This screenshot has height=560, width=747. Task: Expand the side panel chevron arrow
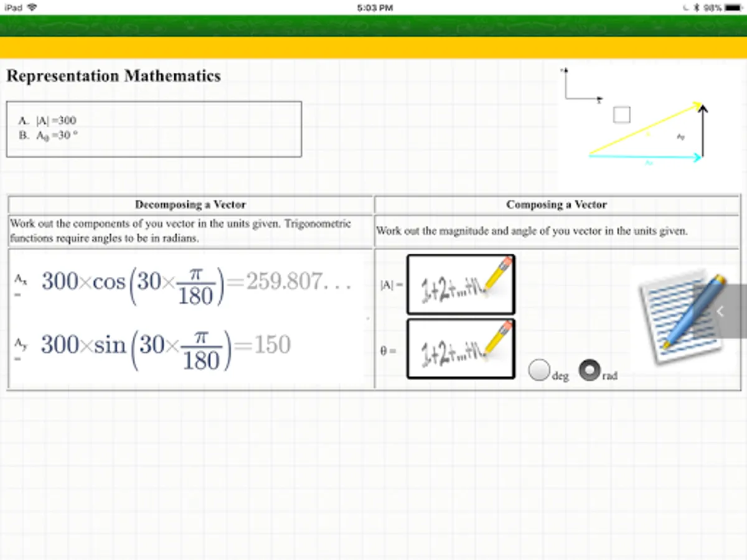click(x=720, y=312)
